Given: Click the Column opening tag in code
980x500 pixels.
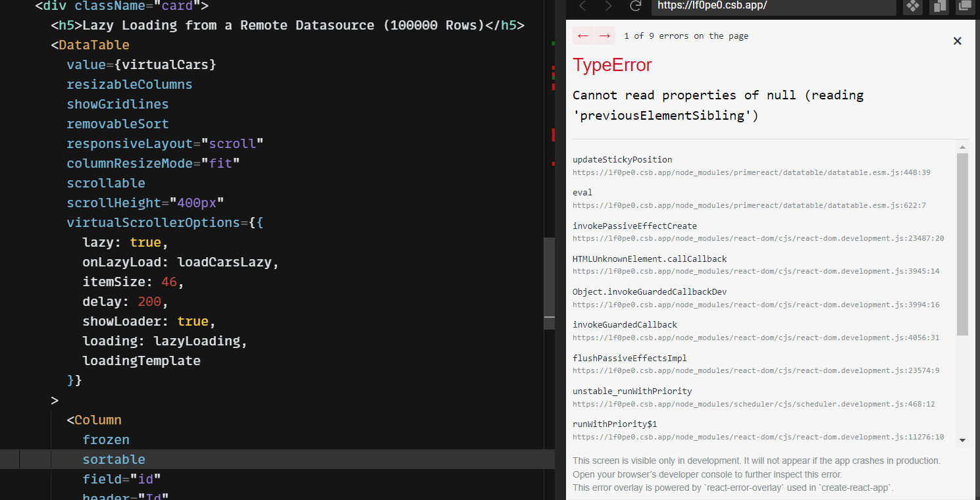Looking at the screenshot, I should (x=94, y=420).
